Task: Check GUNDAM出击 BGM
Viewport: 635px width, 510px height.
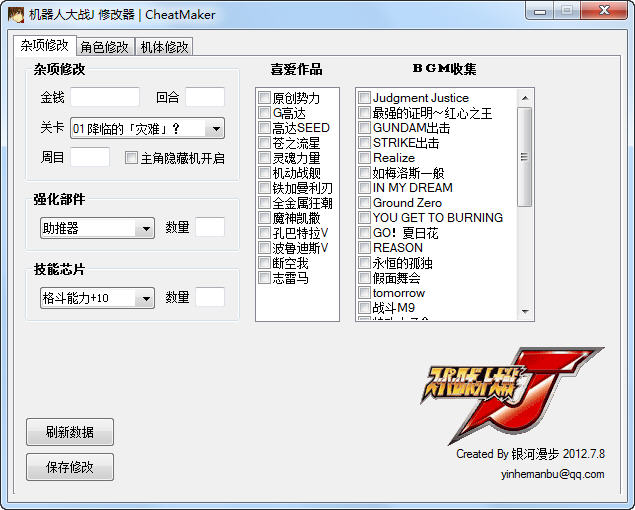Action: point(364,128)
